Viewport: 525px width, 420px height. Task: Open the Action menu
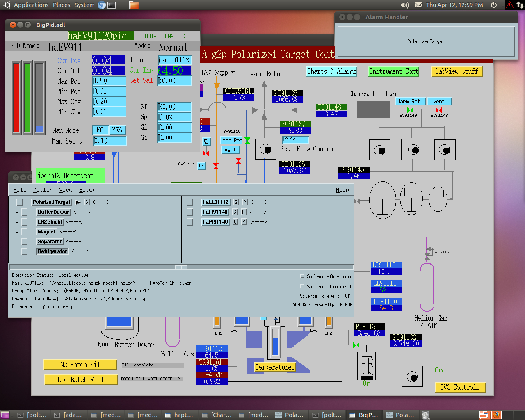pos(43,190)
